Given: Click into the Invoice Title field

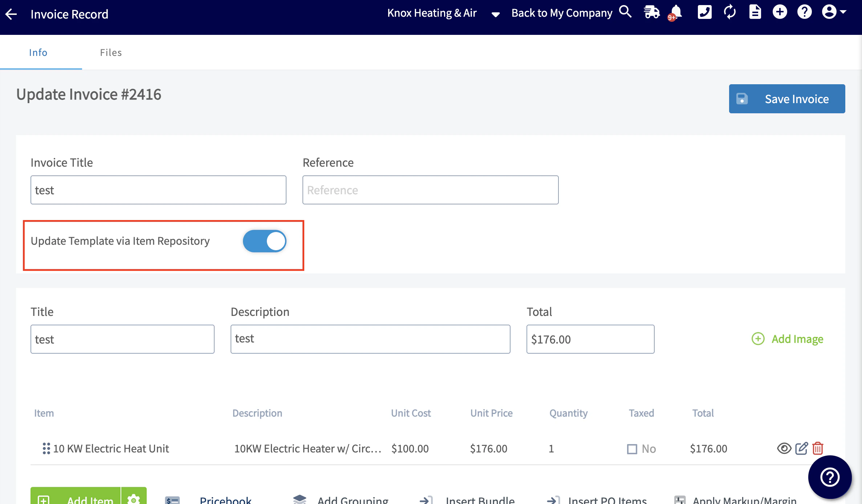Looking at the screenshot, I should point(158,190).
